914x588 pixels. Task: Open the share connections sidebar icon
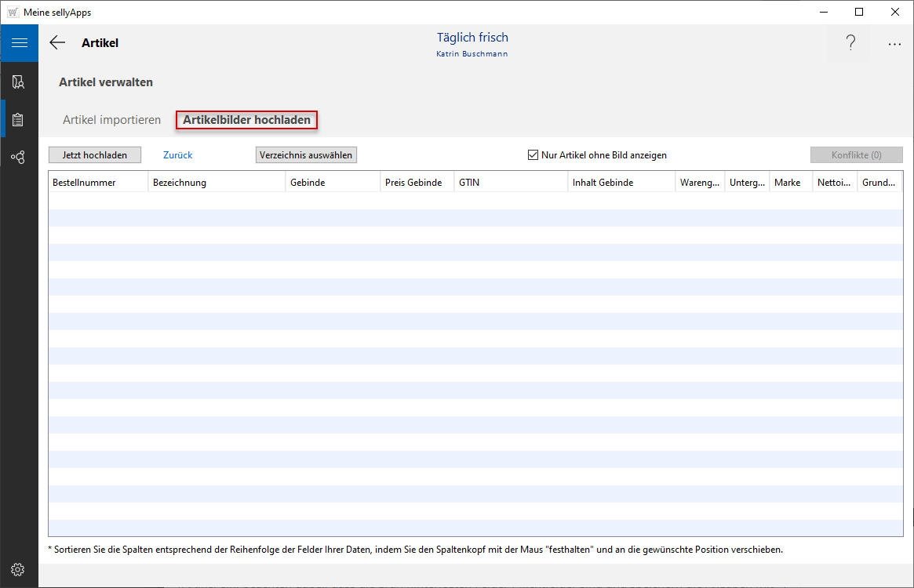coord(19,158)
